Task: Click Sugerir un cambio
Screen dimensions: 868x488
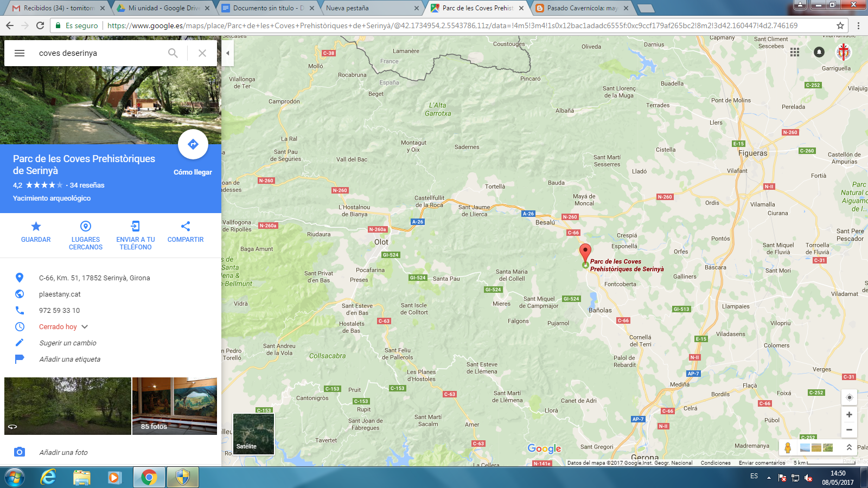Action: point(68,343)
